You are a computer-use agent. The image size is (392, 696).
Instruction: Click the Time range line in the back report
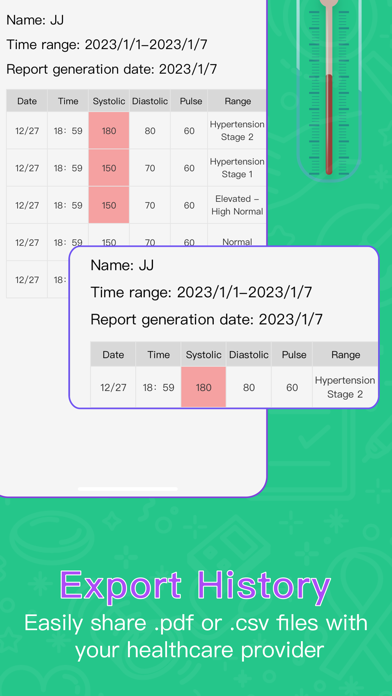pos(107,44)
